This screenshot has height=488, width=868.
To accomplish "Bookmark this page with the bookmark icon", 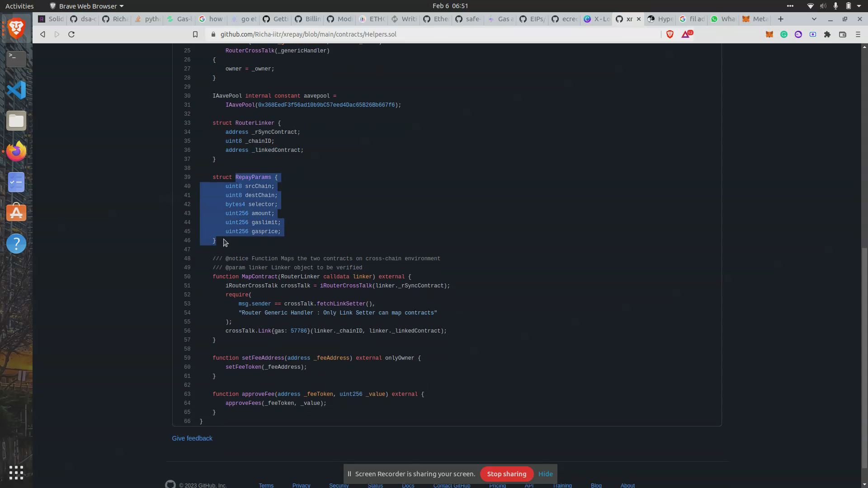I will tap(195, 34).
